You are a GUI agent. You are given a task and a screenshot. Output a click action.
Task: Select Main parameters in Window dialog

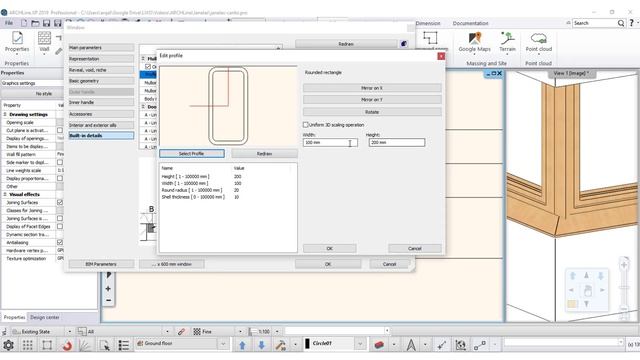(x=101, y=48)
